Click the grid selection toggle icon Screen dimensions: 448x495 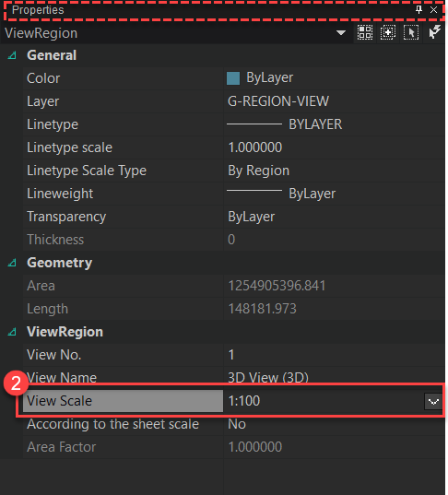coord(365,32)
